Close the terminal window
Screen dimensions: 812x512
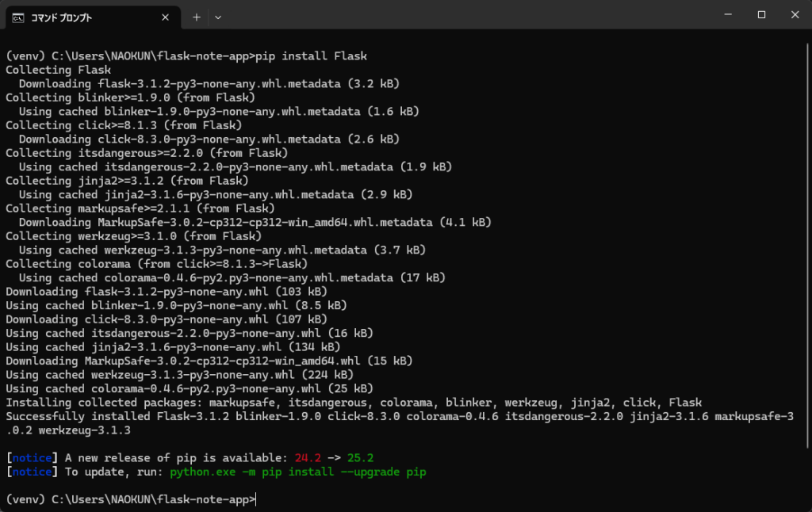coord(795,14)
